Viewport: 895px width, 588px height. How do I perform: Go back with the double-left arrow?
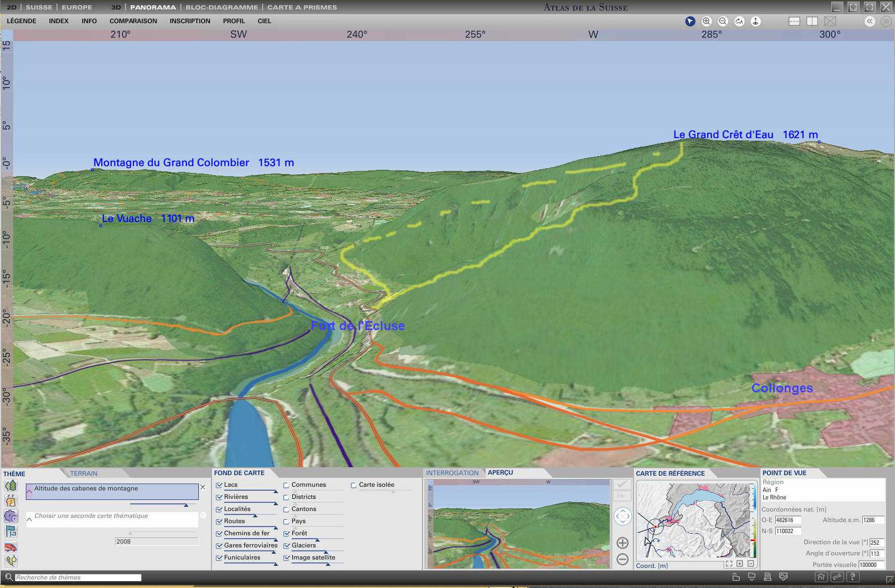869,21
